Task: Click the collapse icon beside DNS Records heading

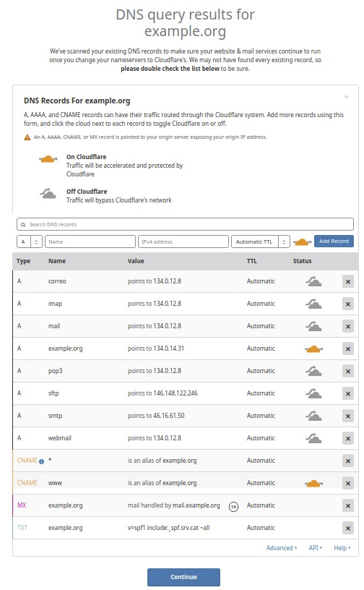Action: coord(346,97)
